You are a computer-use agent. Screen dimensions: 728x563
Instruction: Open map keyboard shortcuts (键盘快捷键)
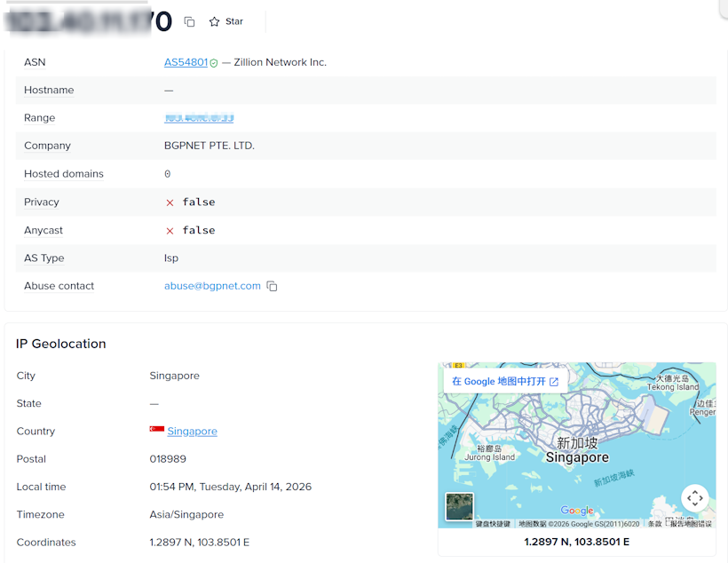click(493, 524)
